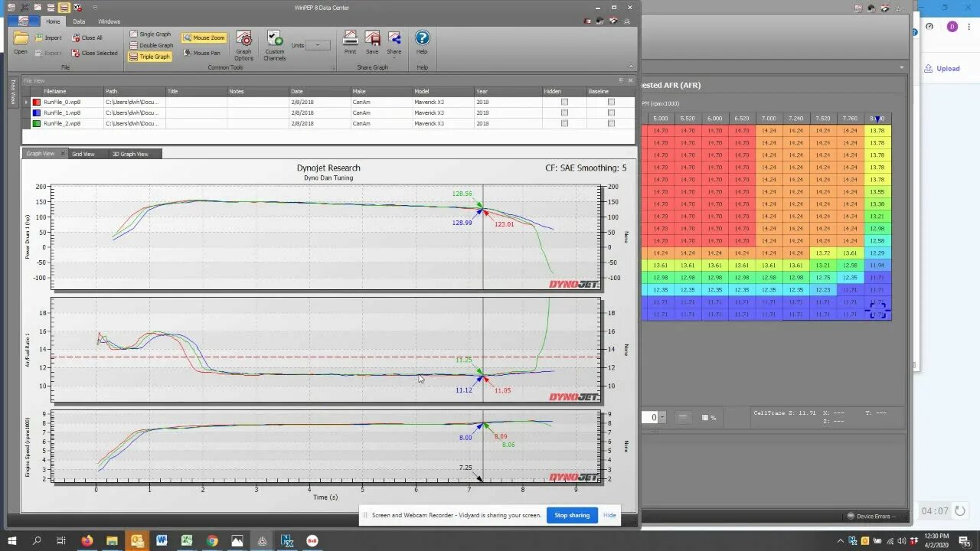Open Word from the taskbar

tap(162, 540)
